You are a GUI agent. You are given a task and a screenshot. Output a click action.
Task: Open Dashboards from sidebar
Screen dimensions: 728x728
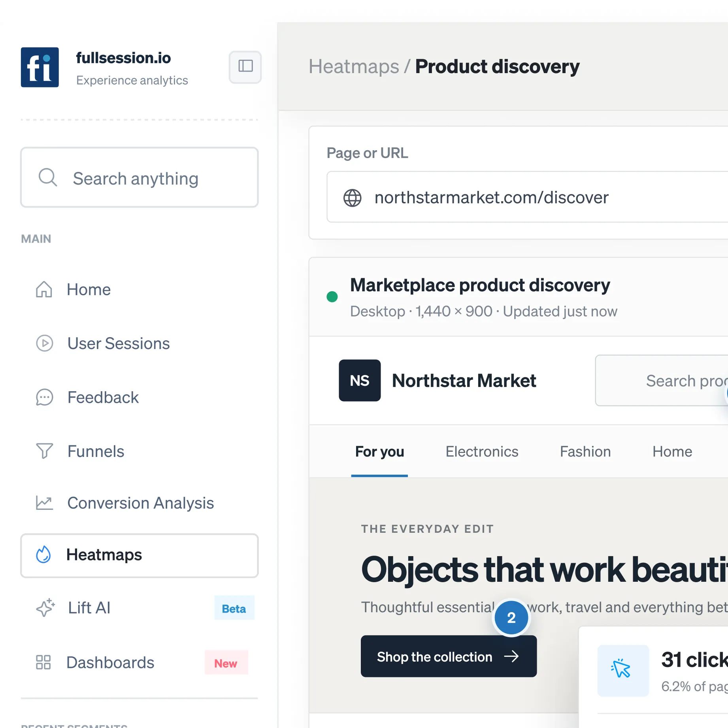coord(139,662)
